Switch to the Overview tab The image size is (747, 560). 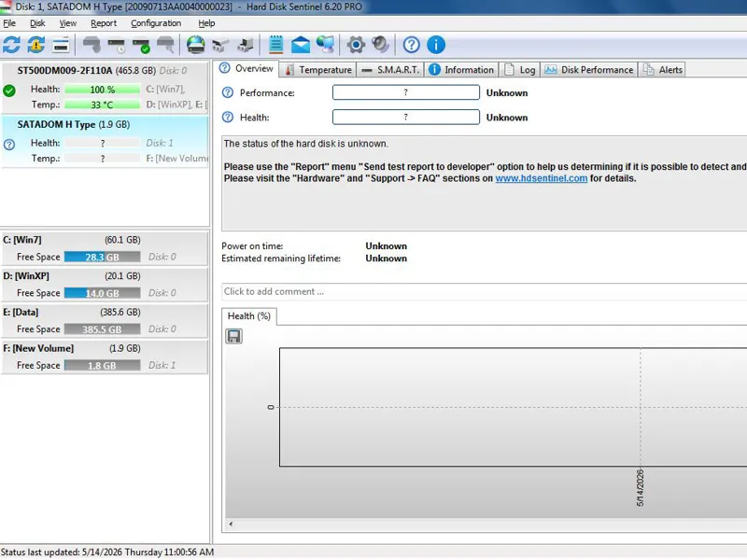pyautogui.click(x=246, y=68)
